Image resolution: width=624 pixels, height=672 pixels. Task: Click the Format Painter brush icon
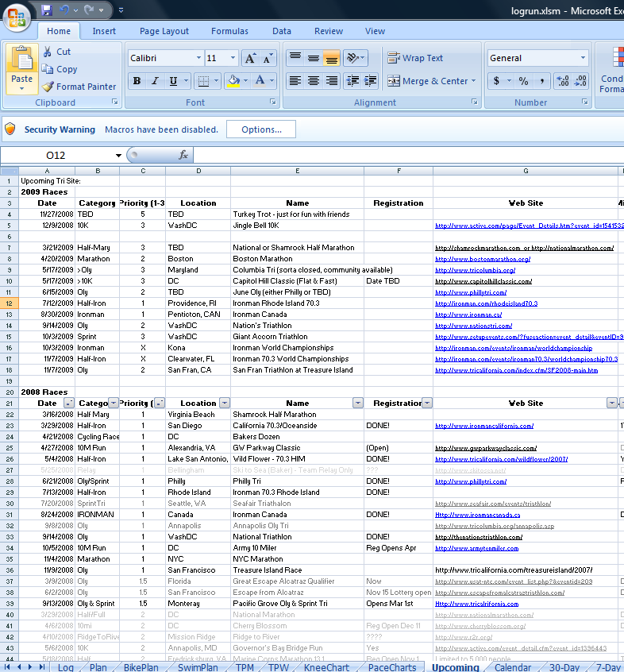pos(48,87)
